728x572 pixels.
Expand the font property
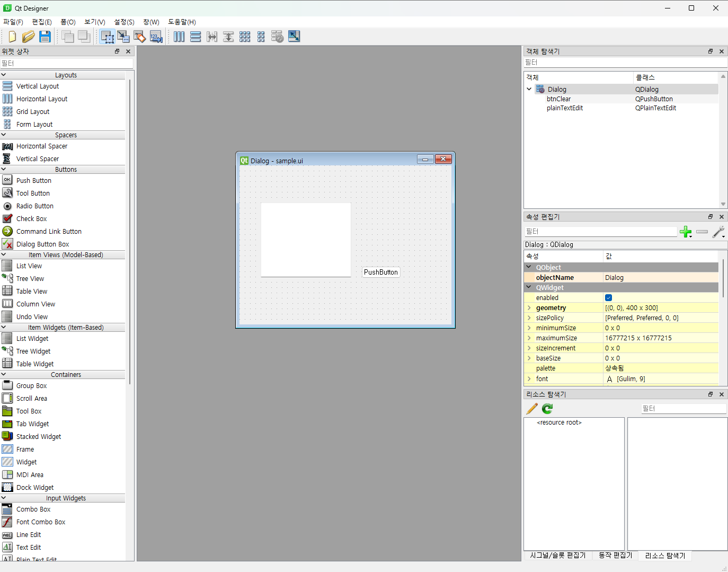[x=529, y=379]
